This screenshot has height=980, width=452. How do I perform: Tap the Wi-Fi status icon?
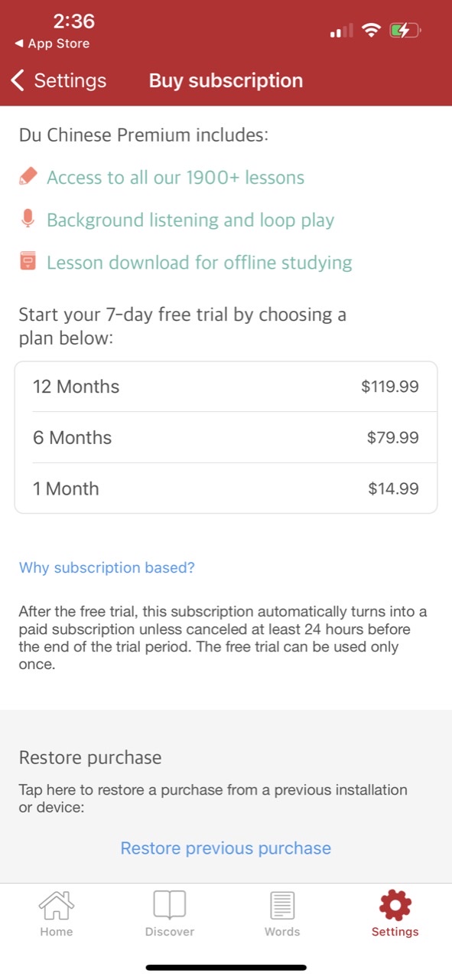tap(372, 31)
